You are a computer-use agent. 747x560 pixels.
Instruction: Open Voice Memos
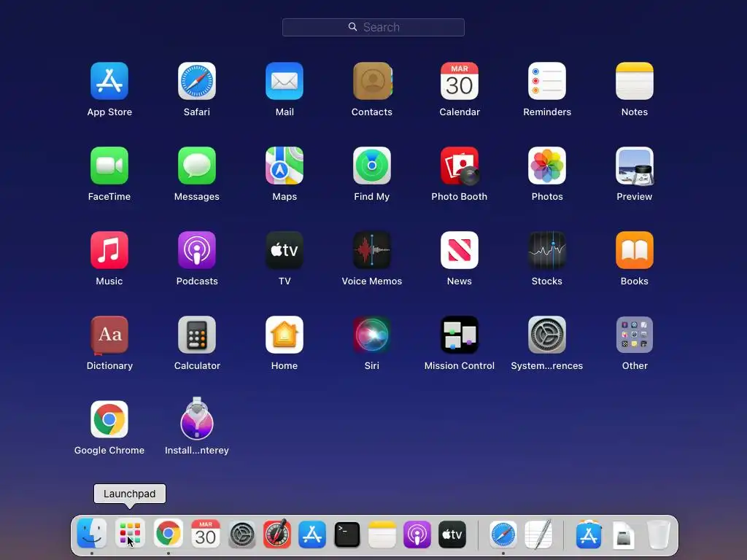point(372,250)
